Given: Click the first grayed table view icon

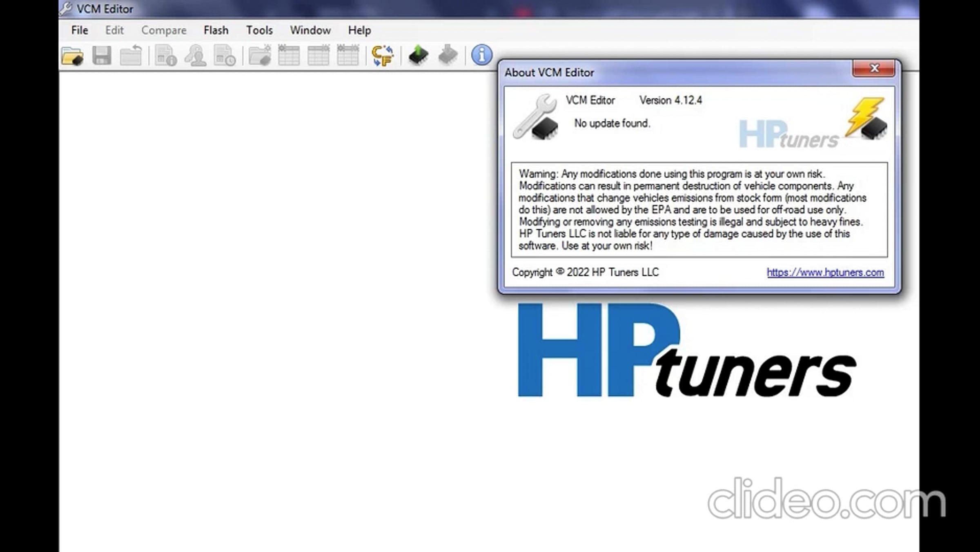Looking at the screenshot, I should pyautogui.click(x=289, y=56).
